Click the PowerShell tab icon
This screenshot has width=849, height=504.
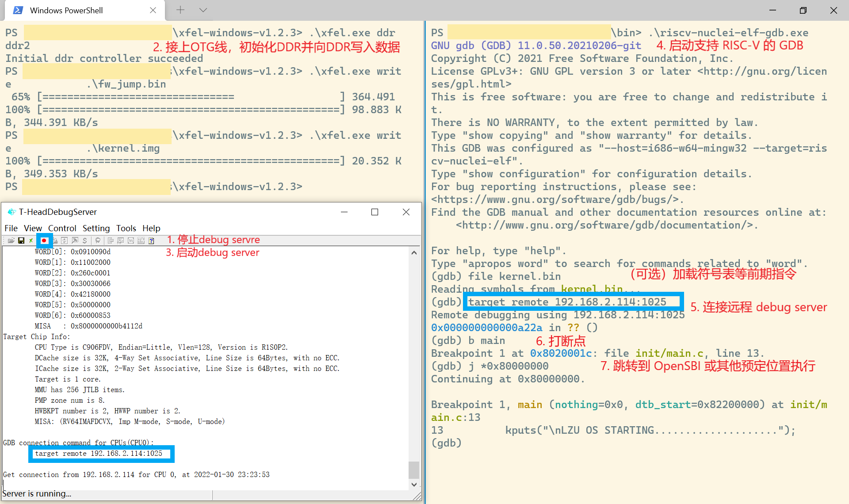(x=18, y=10)
